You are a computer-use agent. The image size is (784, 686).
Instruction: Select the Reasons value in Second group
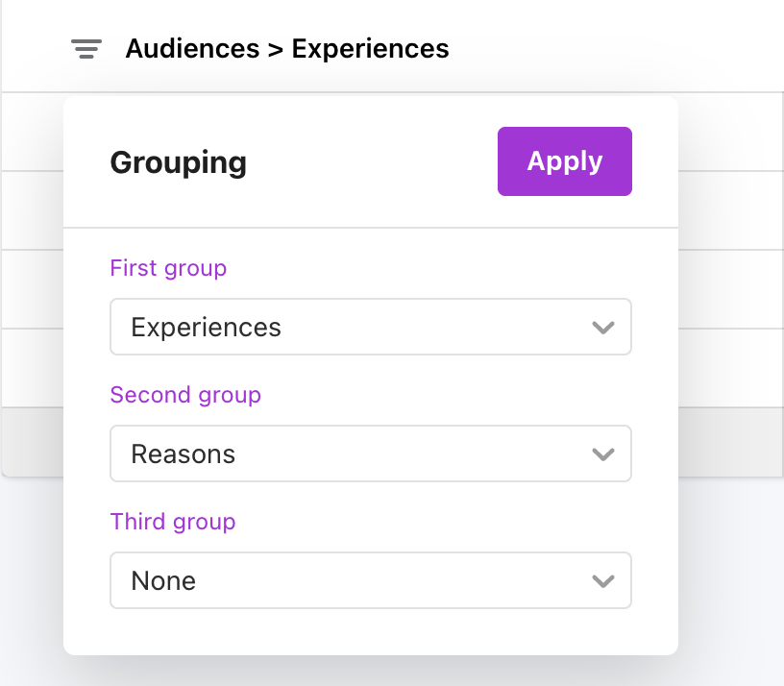pyautogui.click(x=183, y=454)
